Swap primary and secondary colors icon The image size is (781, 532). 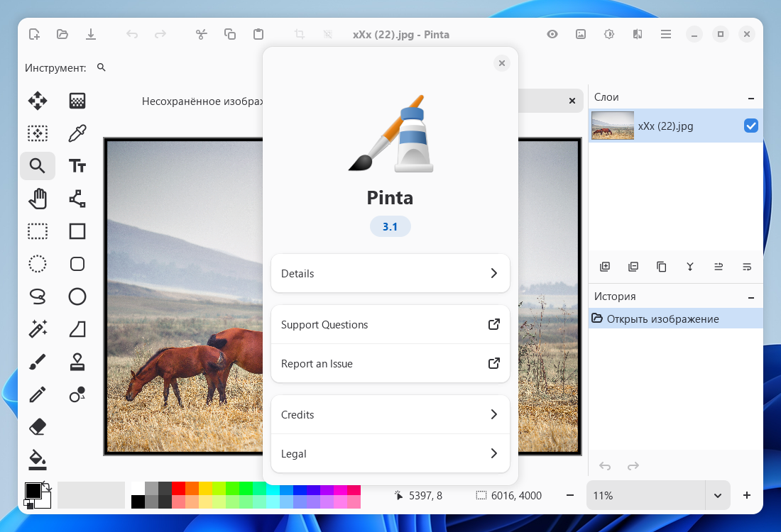point(47,486)
